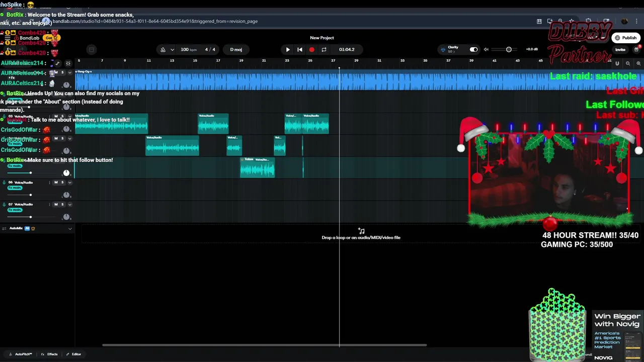Toggle the metronome icon
The image size is (644, 362).
point(163,50)
